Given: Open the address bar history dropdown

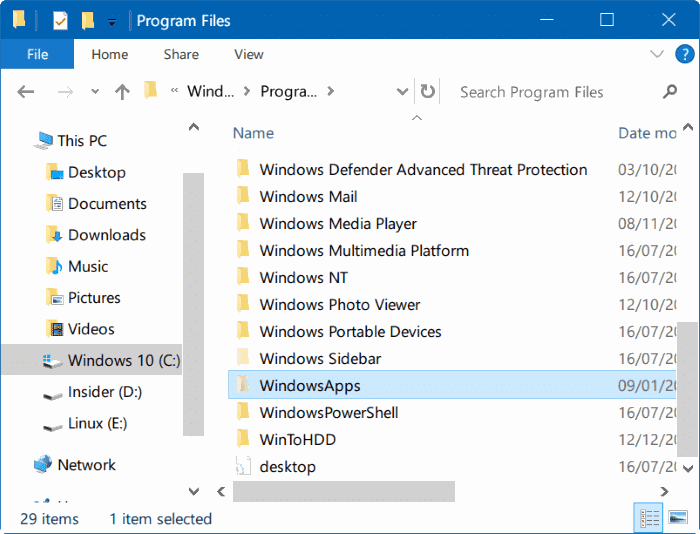Looking at the screenshot, I should click(402, 92).
